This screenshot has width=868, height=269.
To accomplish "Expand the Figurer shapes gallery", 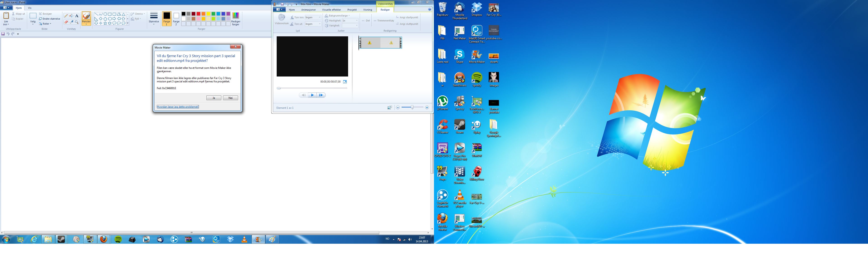I will [128, 23].
